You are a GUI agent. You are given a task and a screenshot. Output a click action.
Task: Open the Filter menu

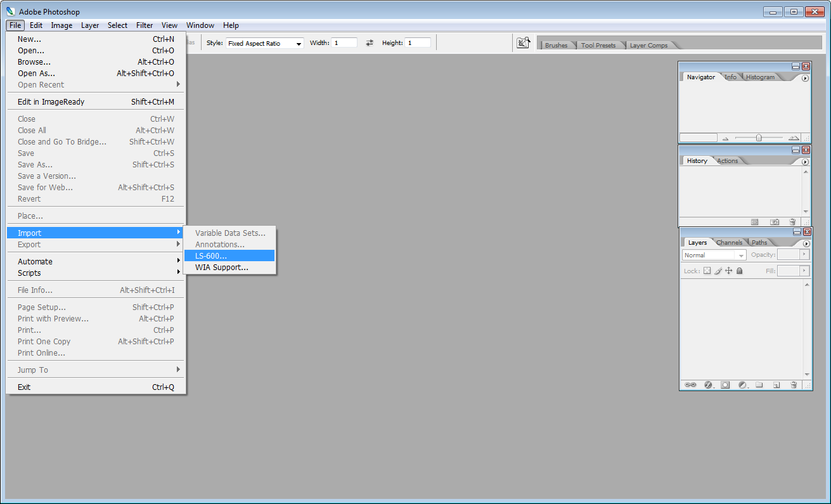point(145,25)
